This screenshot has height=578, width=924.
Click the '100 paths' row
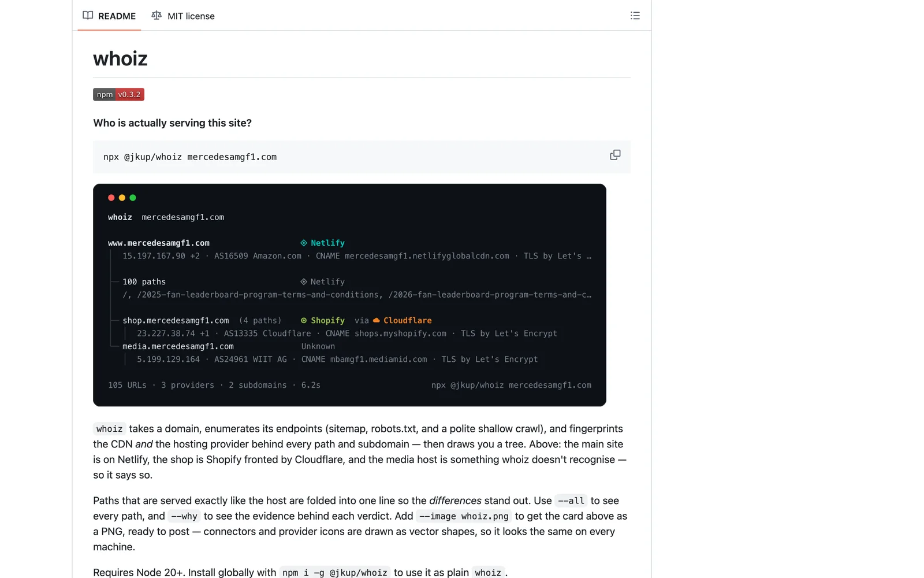click(144, 281)
